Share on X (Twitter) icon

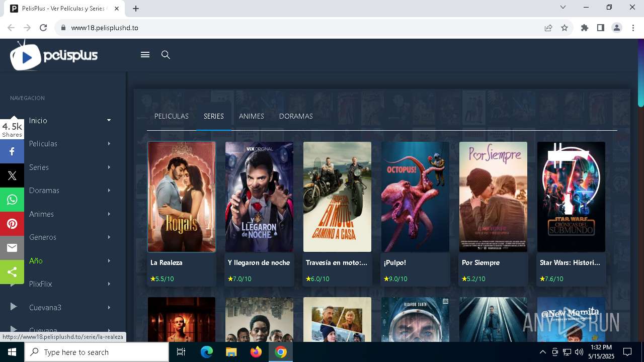click(x=12, y=175)
